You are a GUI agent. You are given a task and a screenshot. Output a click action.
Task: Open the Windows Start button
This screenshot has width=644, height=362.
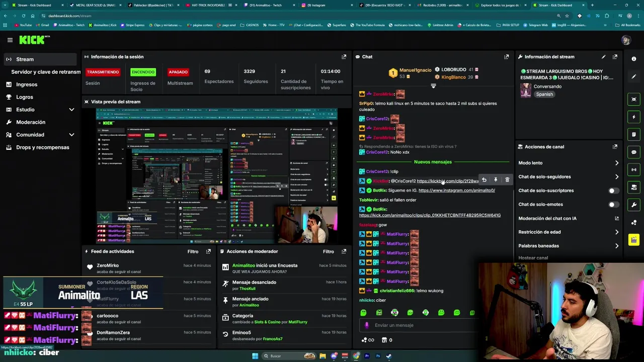[255, 356]
